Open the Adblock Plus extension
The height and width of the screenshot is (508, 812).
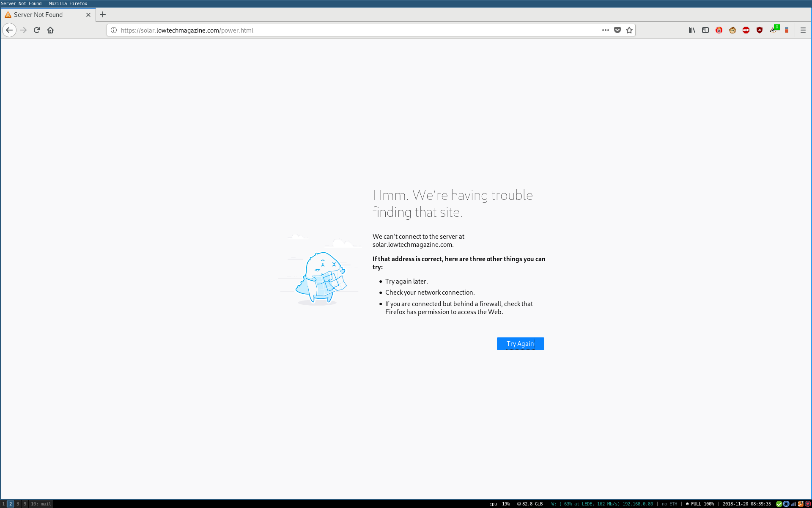point(746,30)
